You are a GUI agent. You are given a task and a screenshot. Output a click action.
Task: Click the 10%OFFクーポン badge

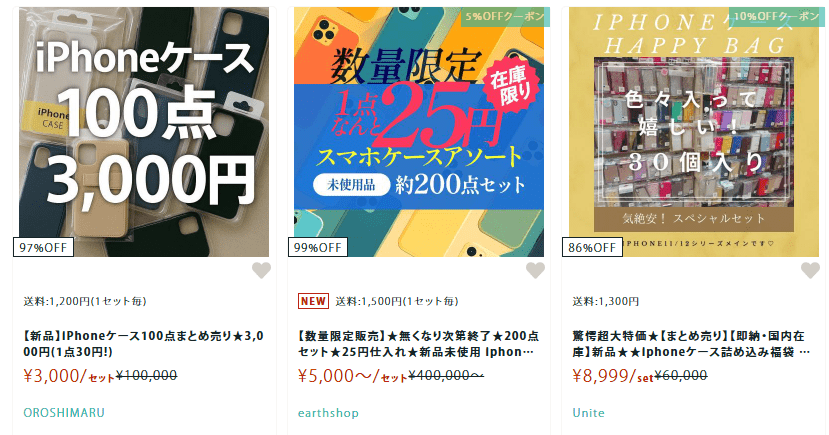[x=777, y=16]
